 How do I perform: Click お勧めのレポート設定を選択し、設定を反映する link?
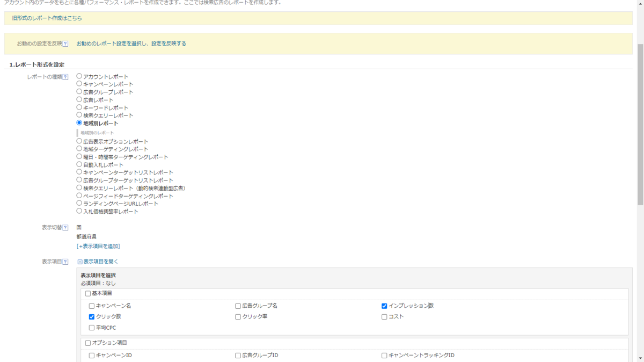(x=131, y=44)
